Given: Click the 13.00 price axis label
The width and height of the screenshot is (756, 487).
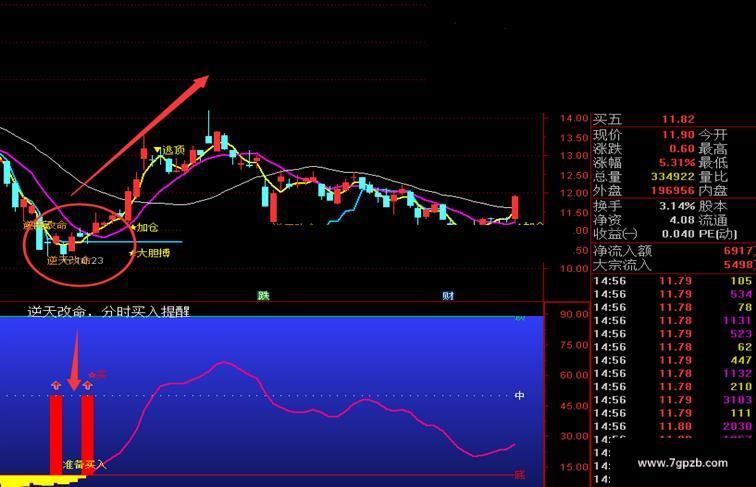Looking at the screenshot, I should (574, 156).
